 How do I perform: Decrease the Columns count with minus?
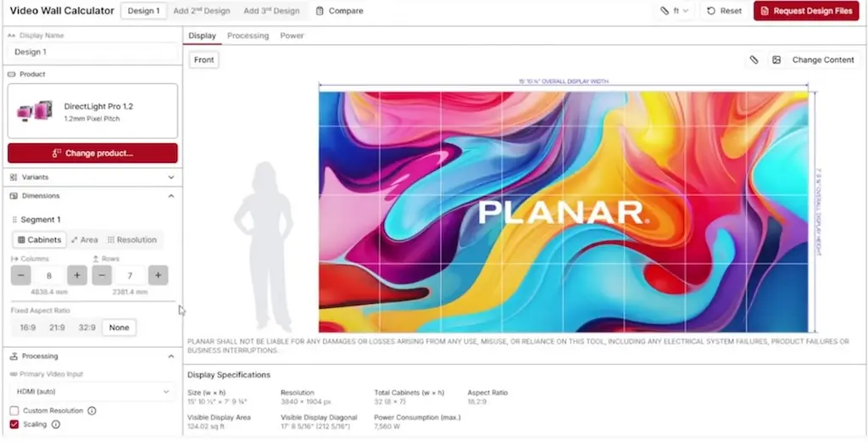pos(21,275)
